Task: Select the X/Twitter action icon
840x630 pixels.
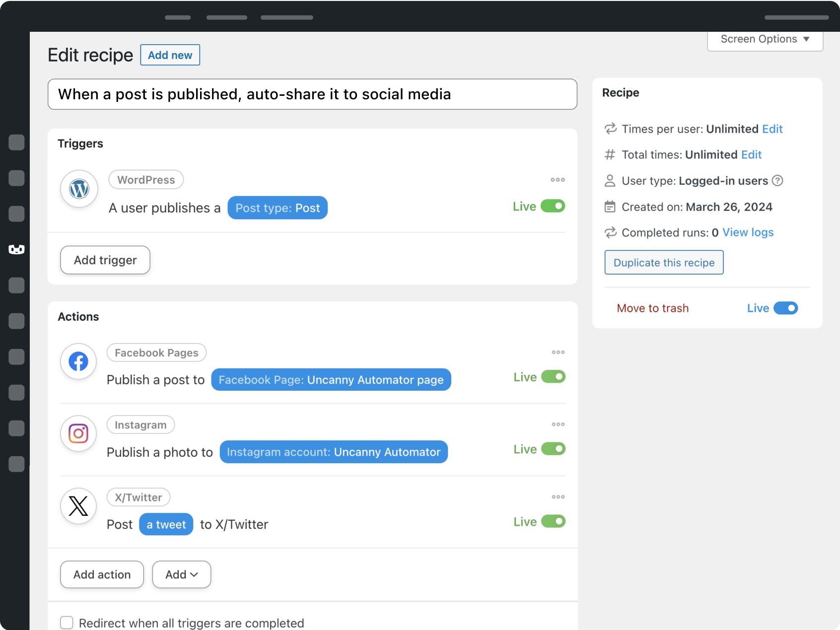Action: click(78, 506)
